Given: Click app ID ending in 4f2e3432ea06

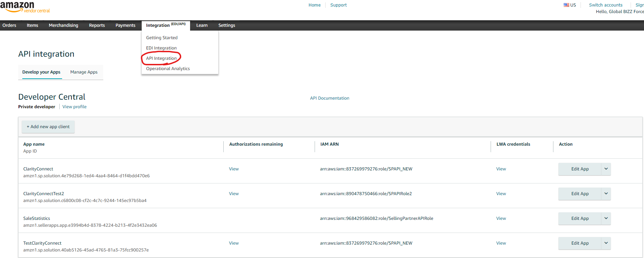Looking at the screenshot, I should coord(90,225).
